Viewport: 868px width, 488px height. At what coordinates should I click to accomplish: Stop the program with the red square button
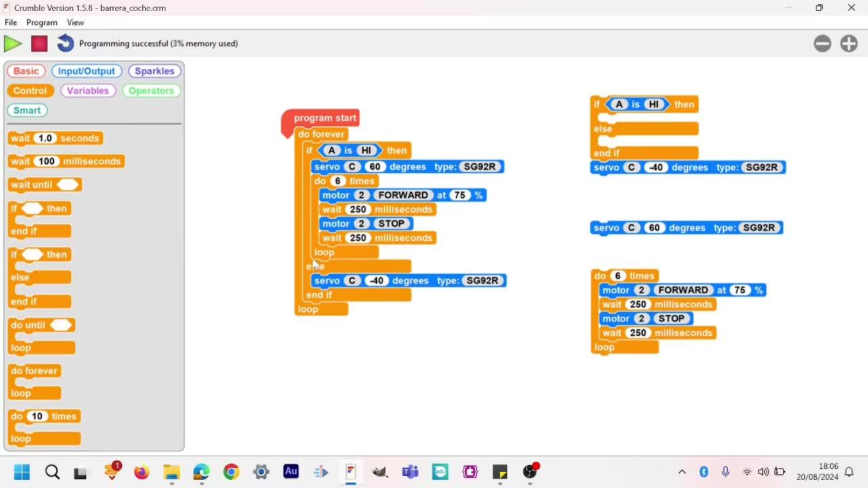[39, 43]
